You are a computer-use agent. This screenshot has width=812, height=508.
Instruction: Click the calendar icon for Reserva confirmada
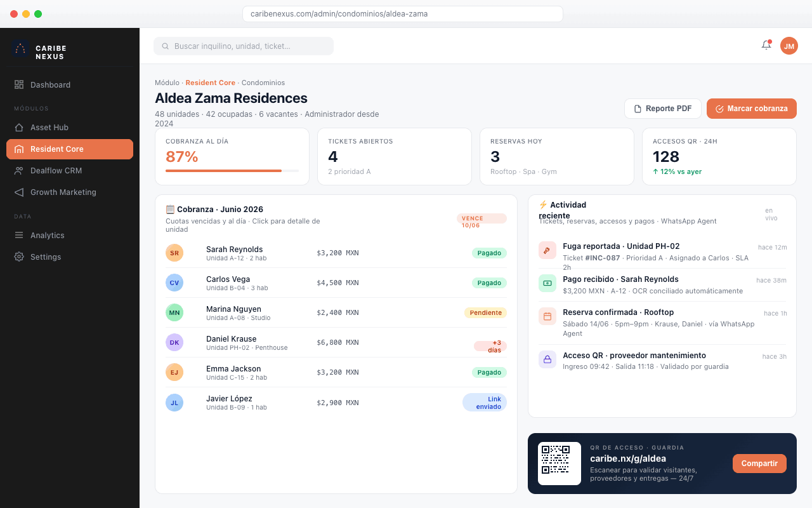tap(547, 316)
